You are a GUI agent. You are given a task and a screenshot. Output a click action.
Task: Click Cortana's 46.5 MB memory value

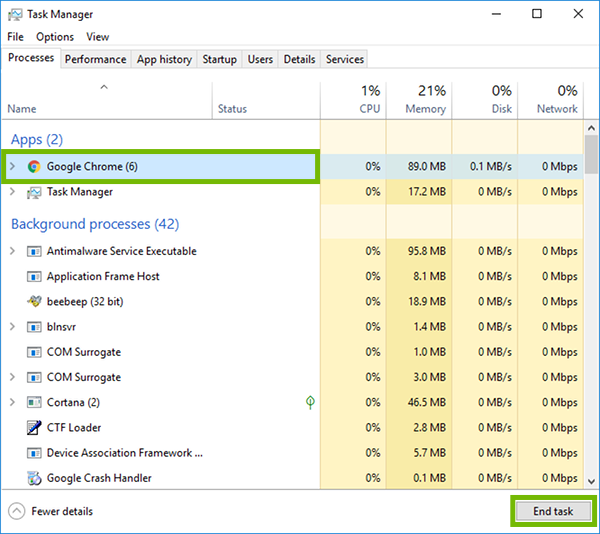(427, 402)
